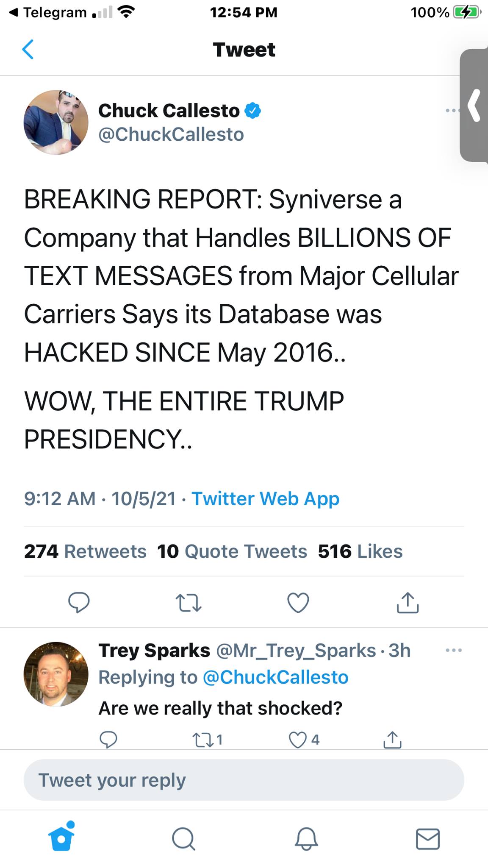Like Chuck Callesto's tweet
This screenshot has height=868, width=488.
tap(298, 602)
